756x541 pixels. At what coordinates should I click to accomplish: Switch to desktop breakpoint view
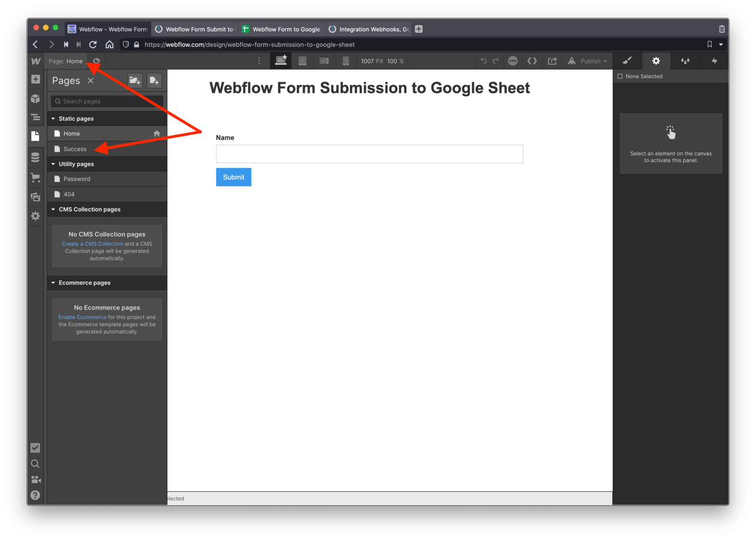(281, 61)
